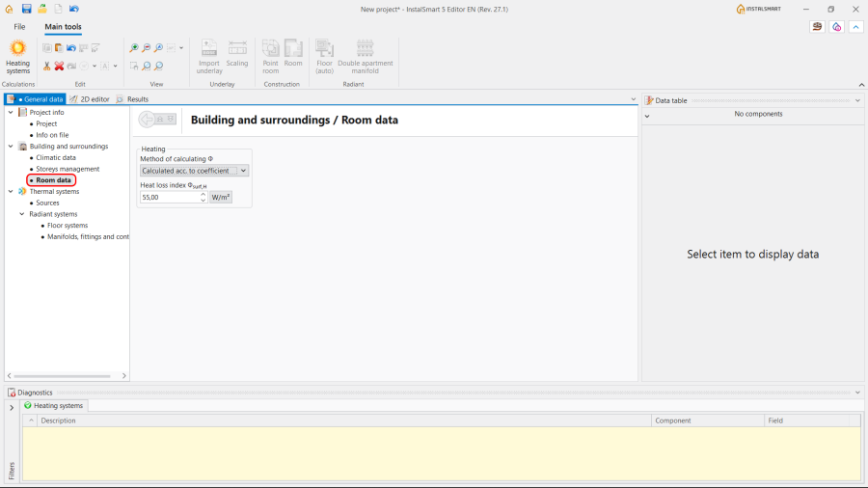Click tree scrollbar left arrow
Screen dimensions: 868x488
[9, 376]
